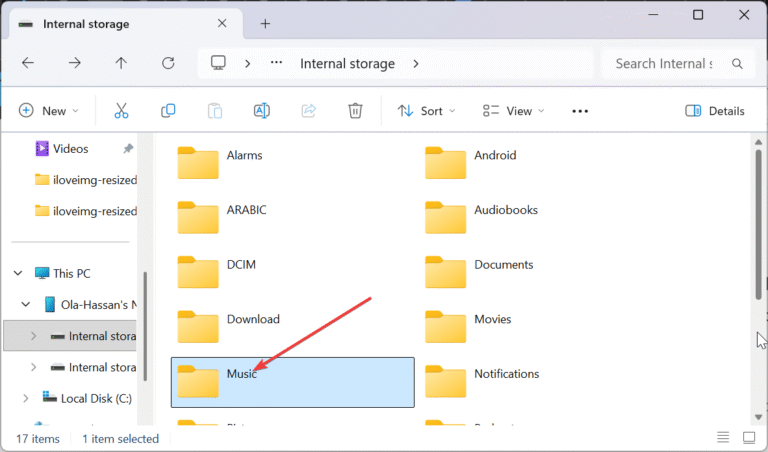Click the New button
Screen dimensions: 768x452
pyautogui.click(x=48, y=111)
